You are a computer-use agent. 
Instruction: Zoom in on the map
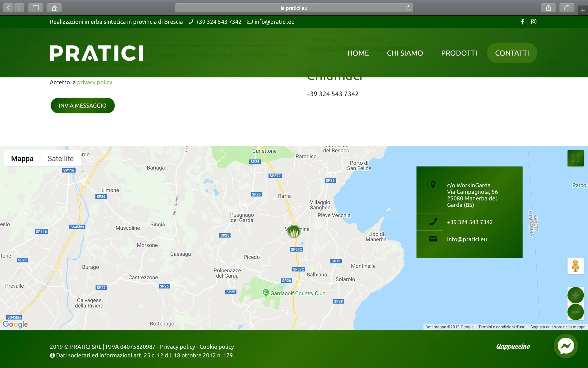575,295
